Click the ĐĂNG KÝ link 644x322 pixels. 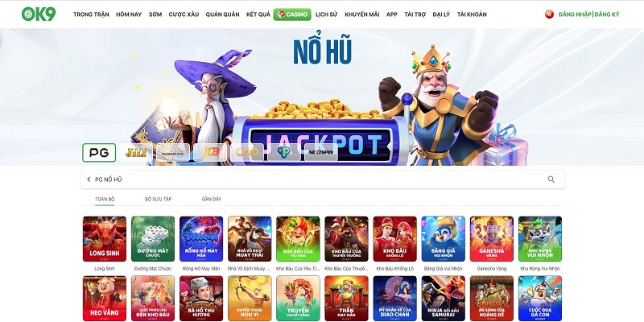coord(607,14)
